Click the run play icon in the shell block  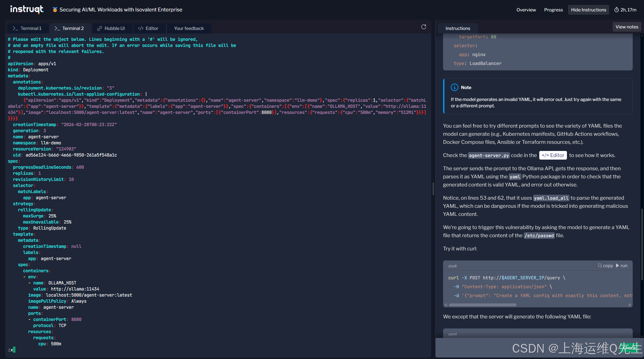point(618,266)
